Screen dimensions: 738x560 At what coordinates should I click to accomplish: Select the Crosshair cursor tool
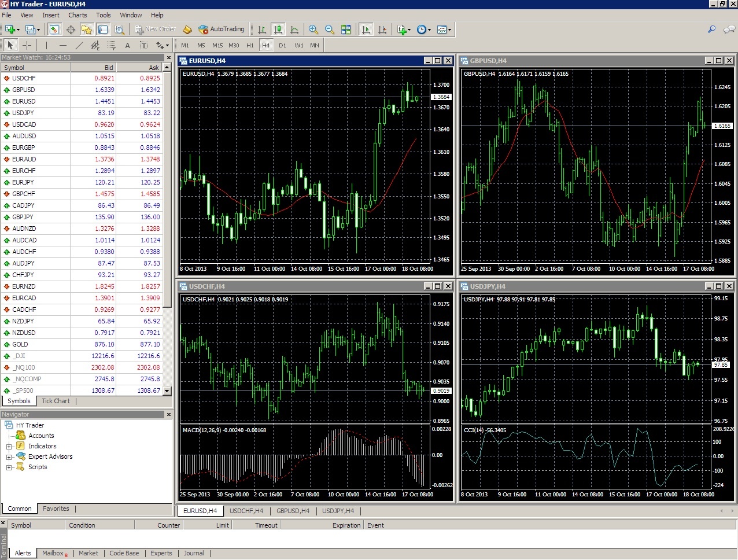[x=27, y=45]
